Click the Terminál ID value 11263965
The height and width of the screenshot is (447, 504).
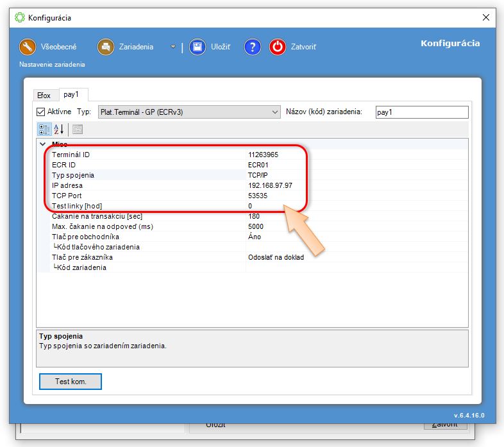pyautogui.click(x=264, y=155)
